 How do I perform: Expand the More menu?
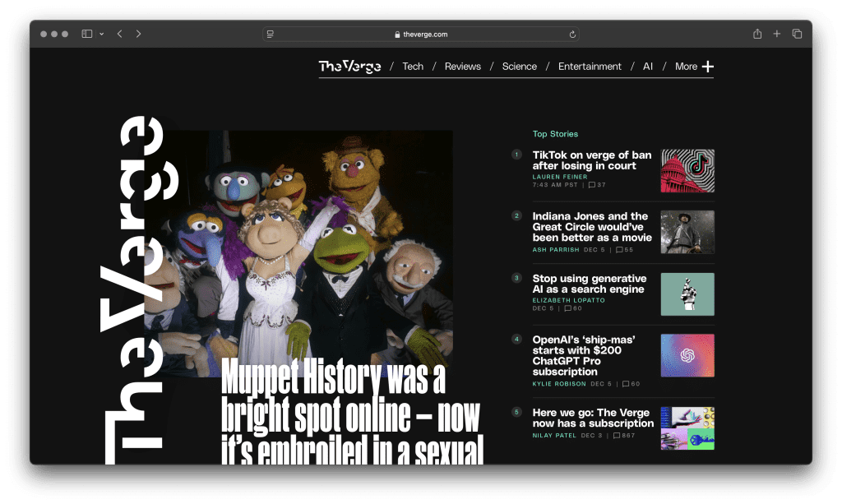(x=694, y=67)
